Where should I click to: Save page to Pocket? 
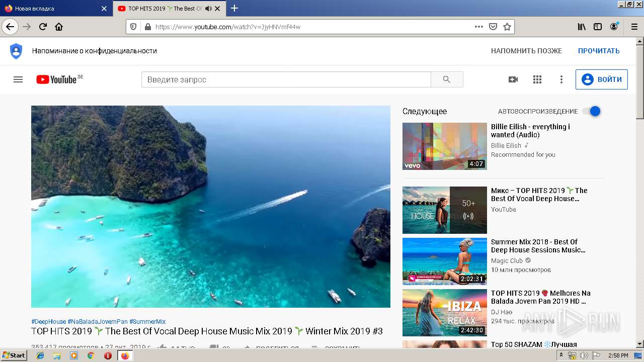click(493, 27)
